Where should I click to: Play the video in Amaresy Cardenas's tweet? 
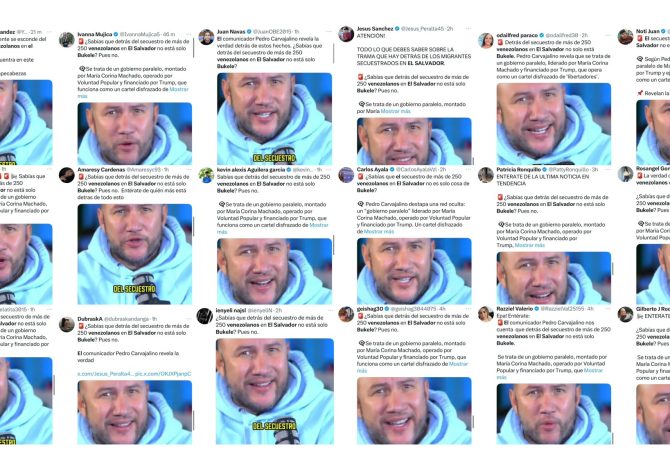(135, 254)
